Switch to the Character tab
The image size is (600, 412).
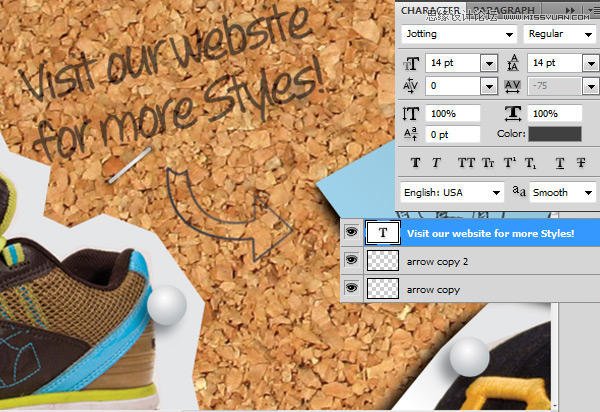(431, 10)
